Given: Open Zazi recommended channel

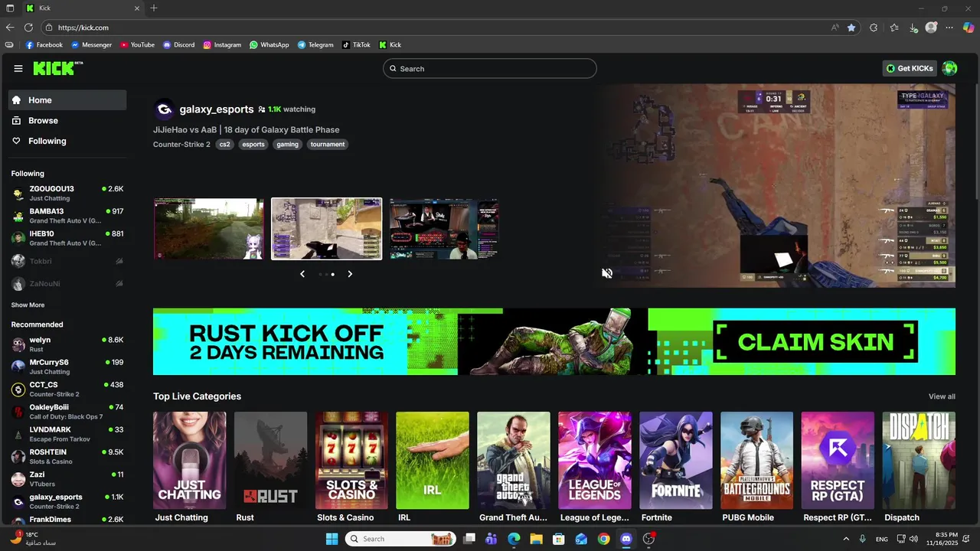Looking at the screenshot, I should click(67, 479).
